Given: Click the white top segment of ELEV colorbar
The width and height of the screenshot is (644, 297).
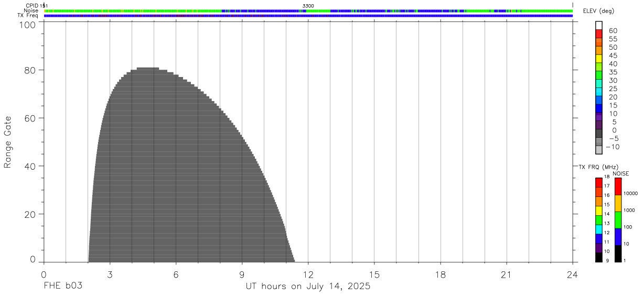Looking at the screenshot, I should coord(599,25).
